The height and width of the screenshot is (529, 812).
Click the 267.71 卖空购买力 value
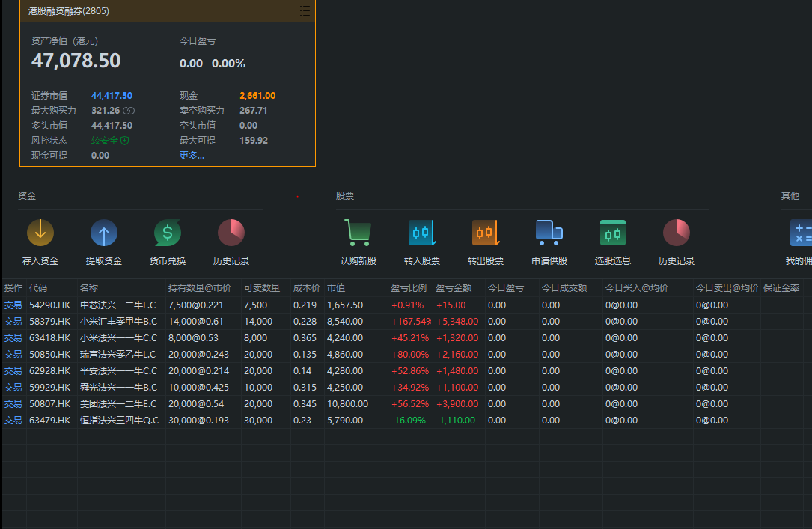click(x=253, y=111)
